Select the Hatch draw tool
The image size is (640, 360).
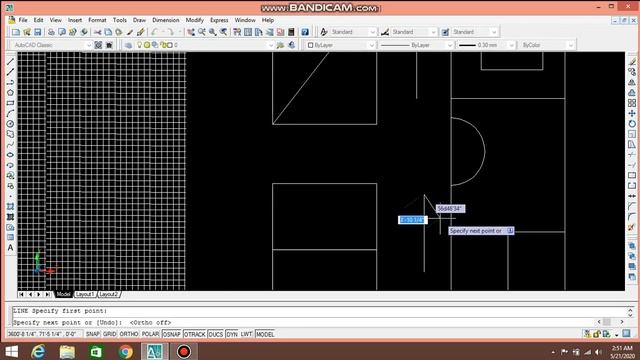pyautogui.click(x=11, y=207)
